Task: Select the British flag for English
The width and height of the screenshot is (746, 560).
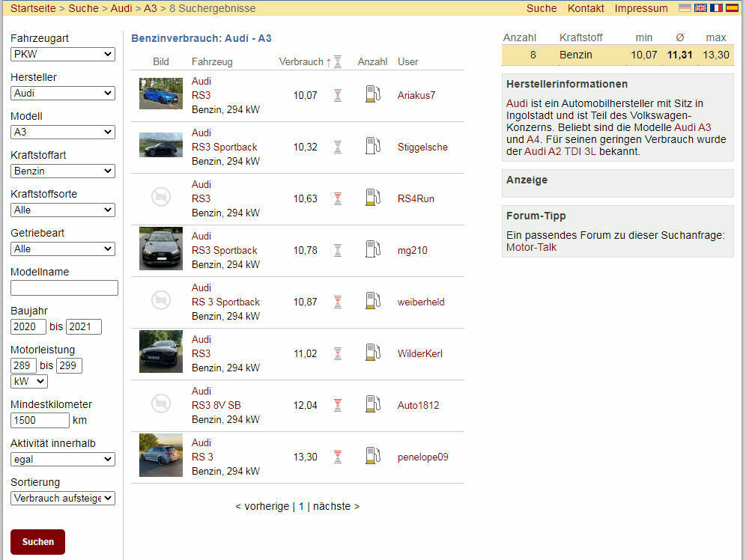Action: coord(700,8)
